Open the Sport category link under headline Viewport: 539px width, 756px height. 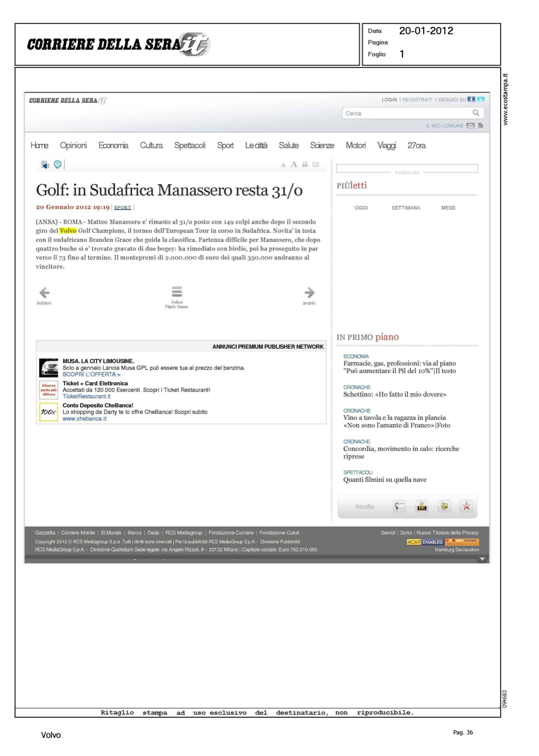coord(123,207)
